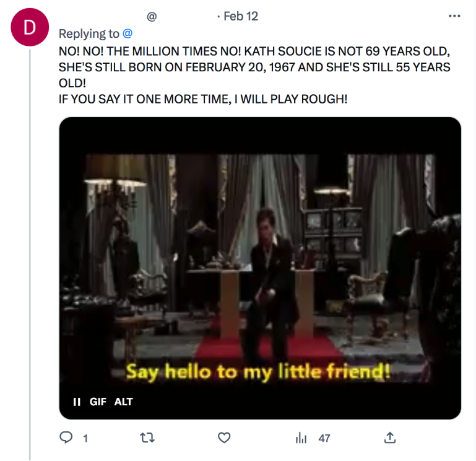This screenshot has width=476, height=461.
Task: Click the line "IF YOU SAY IT ONE MORE TIME"
Action: (x=203, y=99)
